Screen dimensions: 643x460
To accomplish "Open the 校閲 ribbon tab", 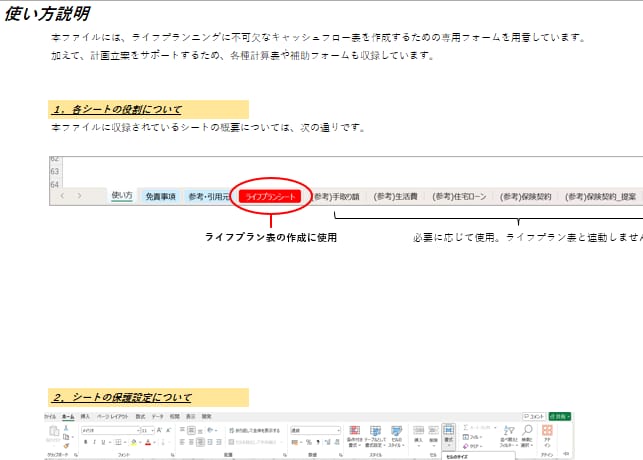I will 175,417.
